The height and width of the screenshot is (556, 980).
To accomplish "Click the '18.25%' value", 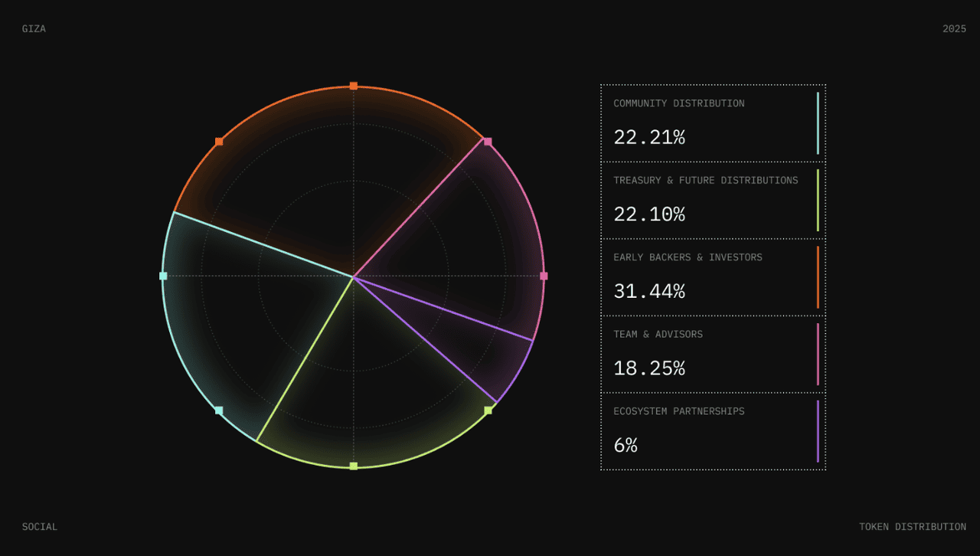I will coord(649,368).
